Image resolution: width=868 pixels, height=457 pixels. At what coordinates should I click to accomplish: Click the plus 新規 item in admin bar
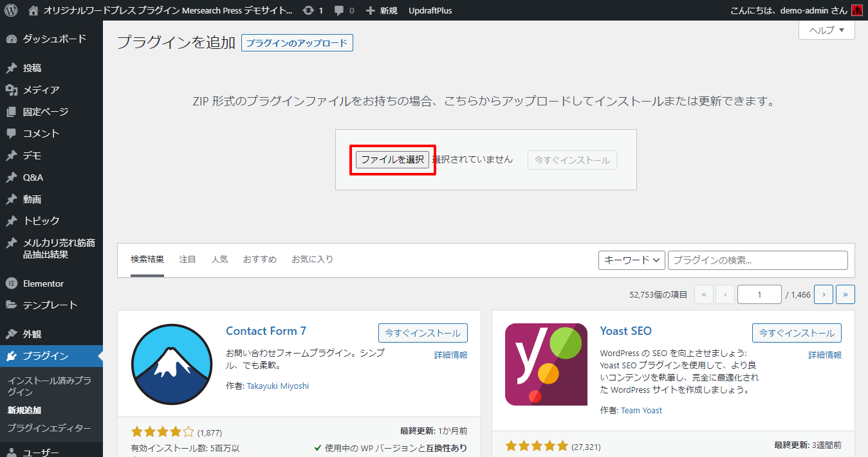(x=382, y=10)
